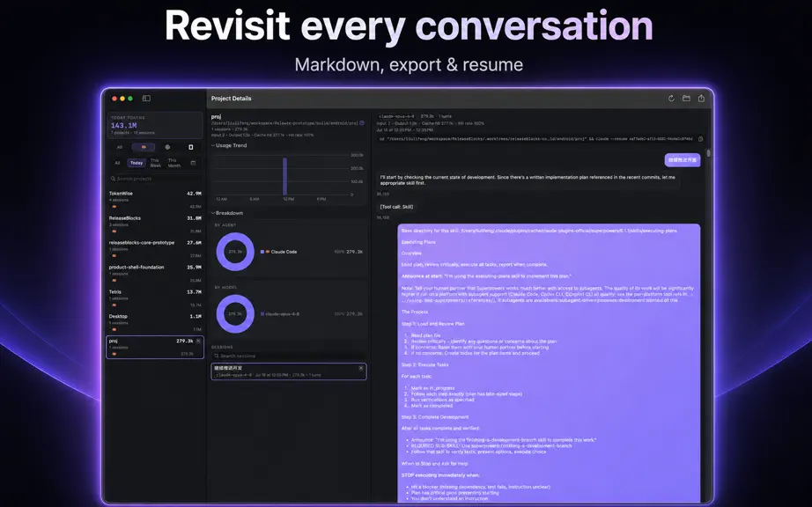
Task: Click the By Model donut chart
Action: pos(235,314)
